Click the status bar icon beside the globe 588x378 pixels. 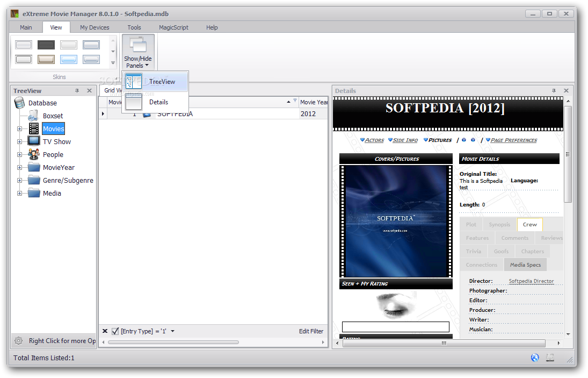(550, 358)
